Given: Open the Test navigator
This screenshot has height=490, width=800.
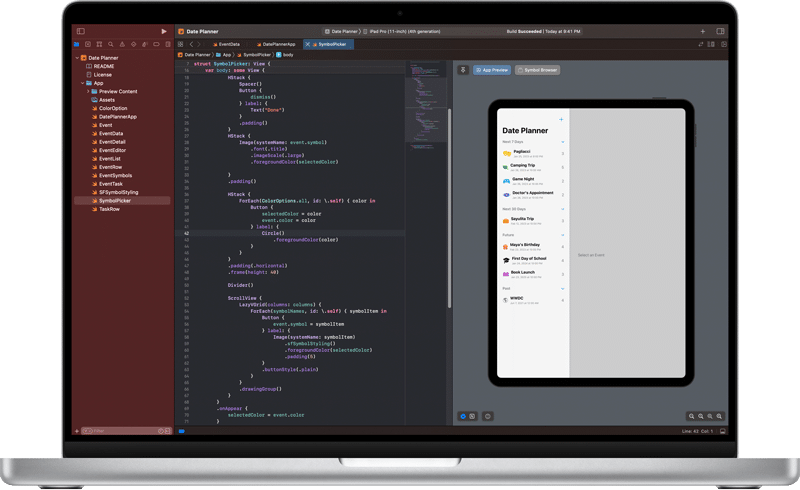Looking at the screenshot, I should point(133,44).
